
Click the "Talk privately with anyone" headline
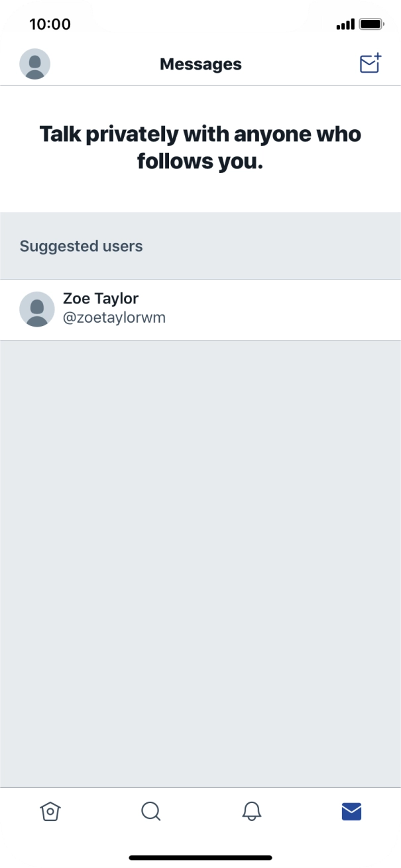200,135
